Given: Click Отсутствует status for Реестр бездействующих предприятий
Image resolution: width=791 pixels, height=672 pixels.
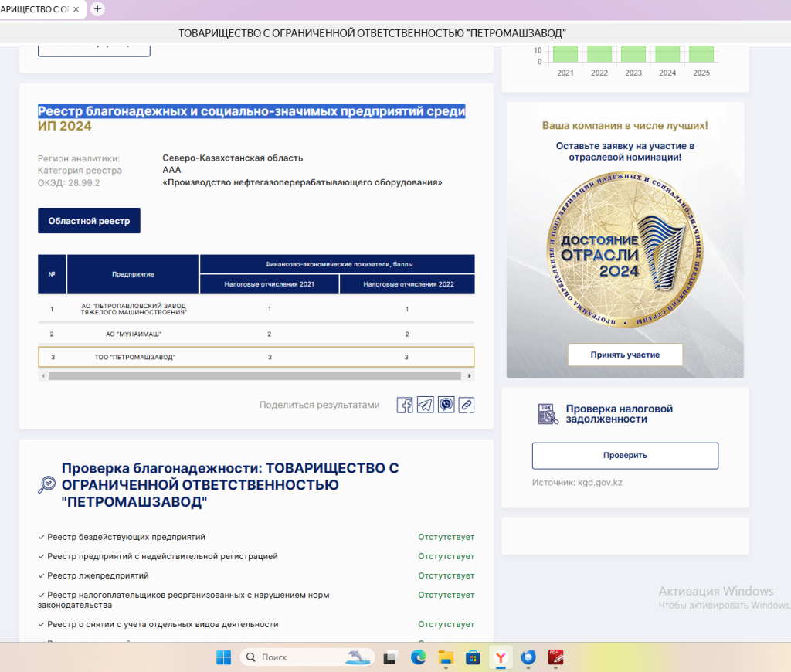Looking at the screenshot, I should pos(446,537).
